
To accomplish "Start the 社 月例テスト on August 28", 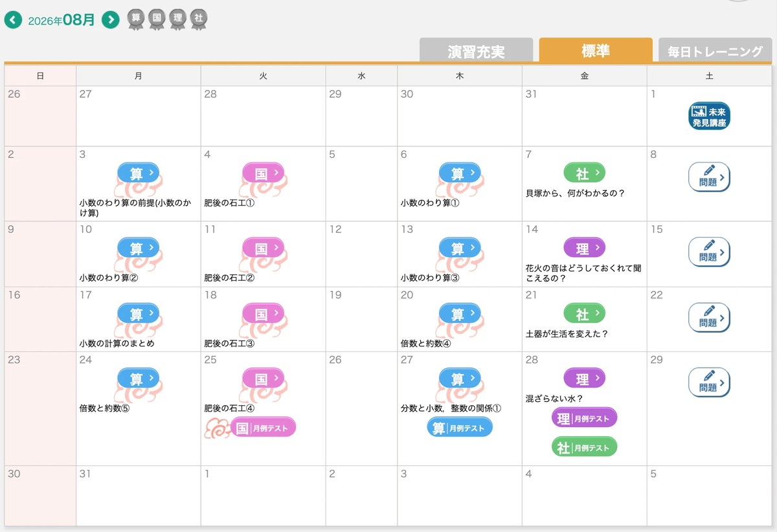I will click(x=584, y=447).
